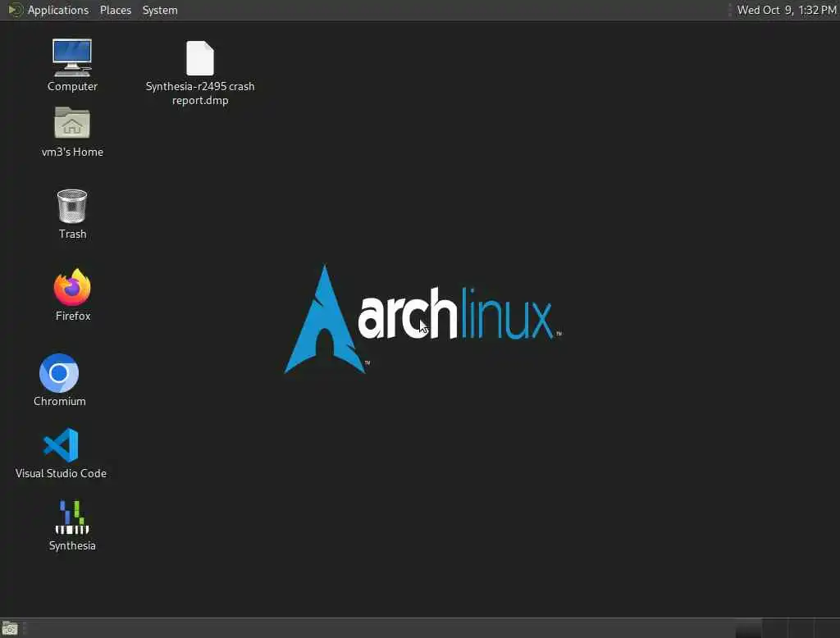Open the Applications menu
Screen dimensions: 840x638
pos(58,10)
